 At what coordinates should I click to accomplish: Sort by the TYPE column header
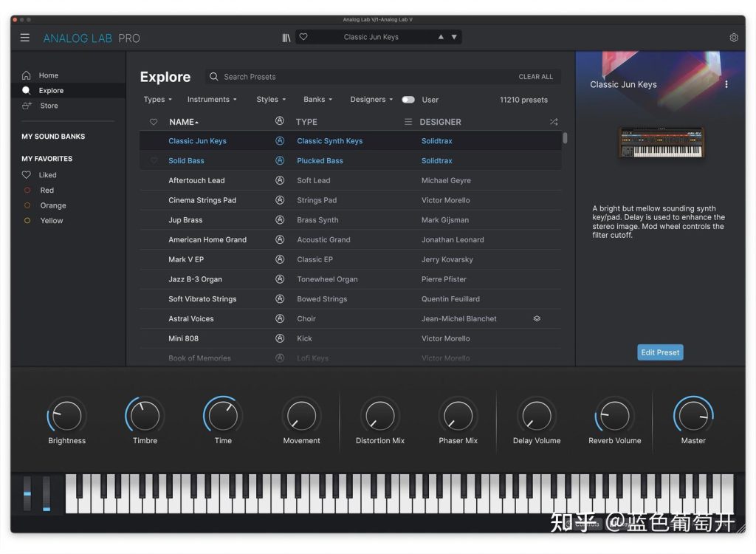pyautogui.click(x=306, y=122)
